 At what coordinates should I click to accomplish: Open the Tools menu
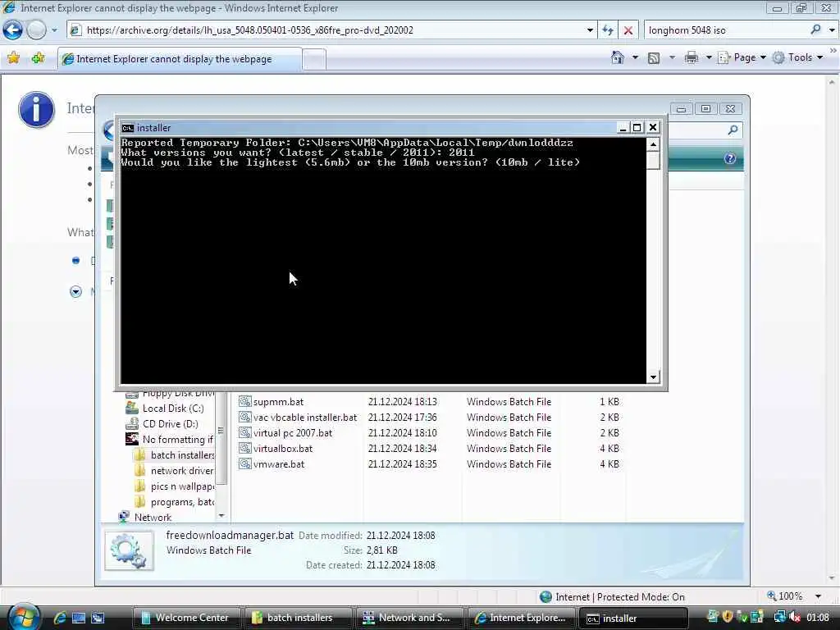pos(797,57)
